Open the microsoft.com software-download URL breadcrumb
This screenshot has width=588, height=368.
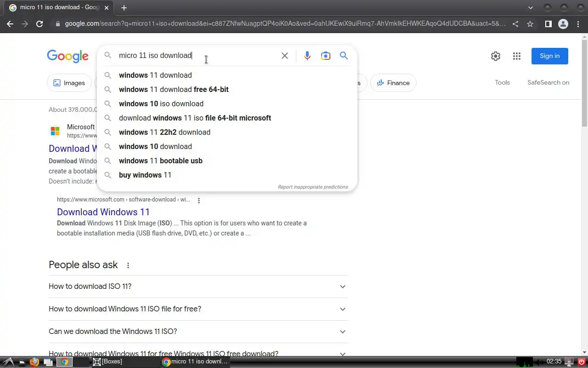(123, 200)
